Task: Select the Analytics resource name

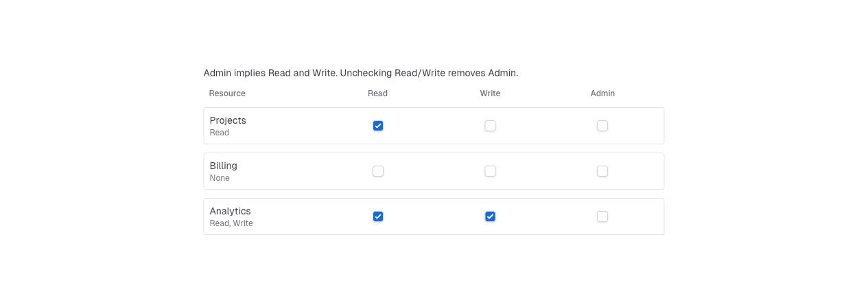Action: pos(231,211)
